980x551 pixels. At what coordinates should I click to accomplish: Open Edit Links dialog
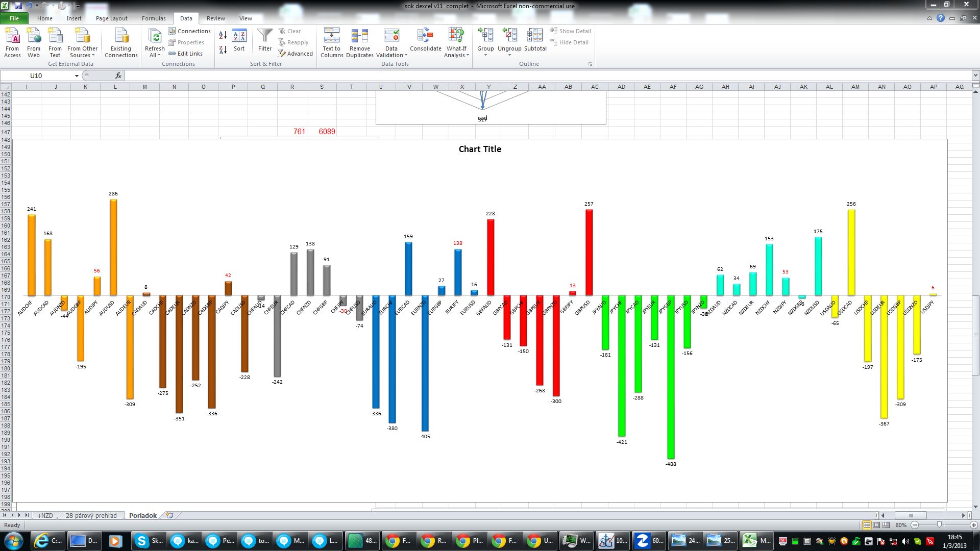click(186, 54)
